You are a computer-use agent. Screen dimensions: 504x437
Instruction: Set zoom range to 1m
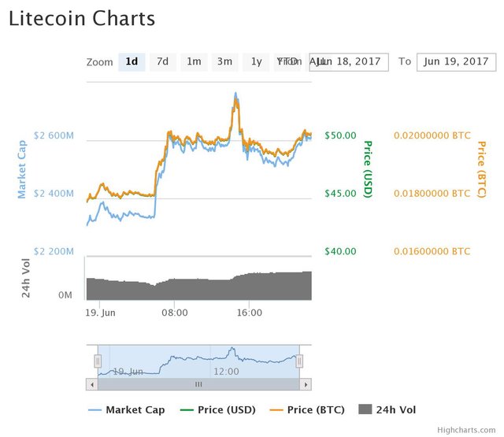(194, 61)
